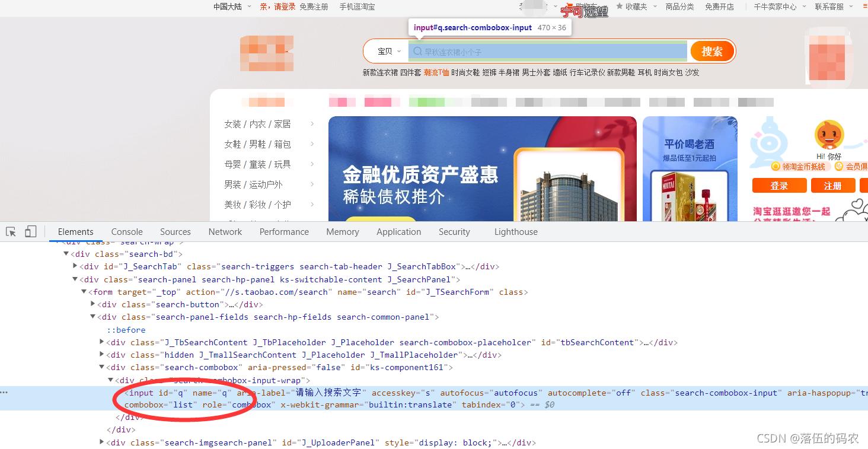Click the orange 搜索 search button
The height and width of the screenshot is (449, 868).
pos(712,52)
